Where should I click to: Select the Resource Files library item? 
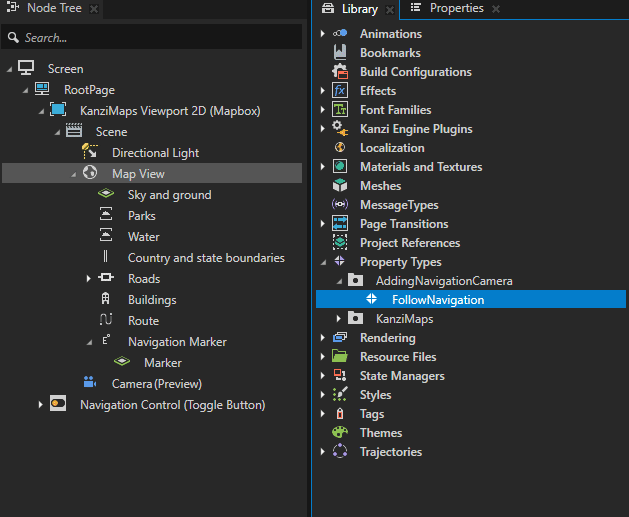click(398, 357)
